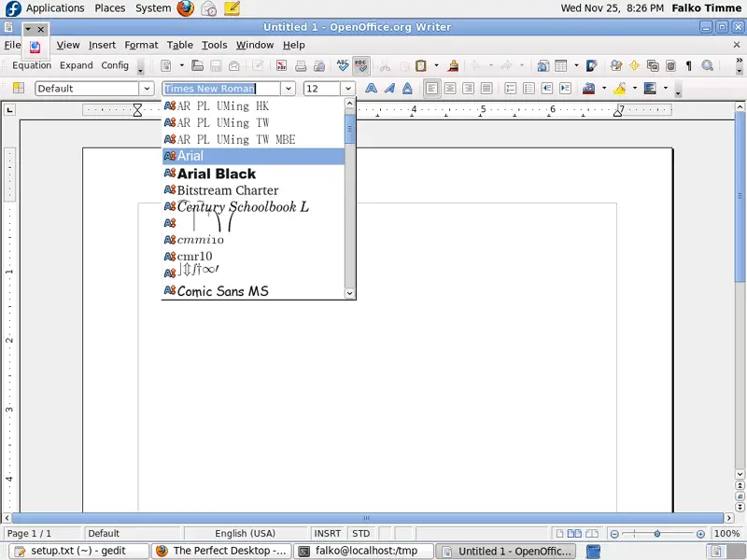Viewport: 747px width, 560px height.
Task: Click the Config toolbar button
Action: point(115,65)
